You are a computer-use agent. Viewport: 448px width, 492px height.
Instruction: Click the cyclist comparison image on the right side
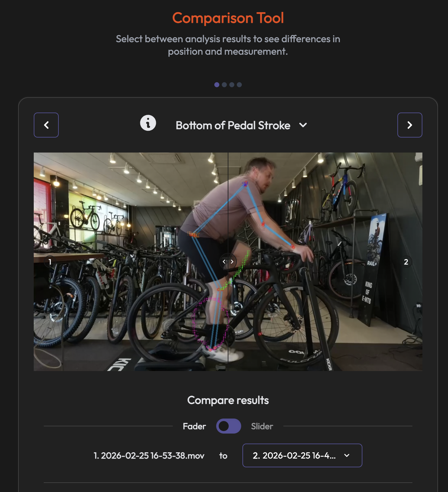[325, 262]
